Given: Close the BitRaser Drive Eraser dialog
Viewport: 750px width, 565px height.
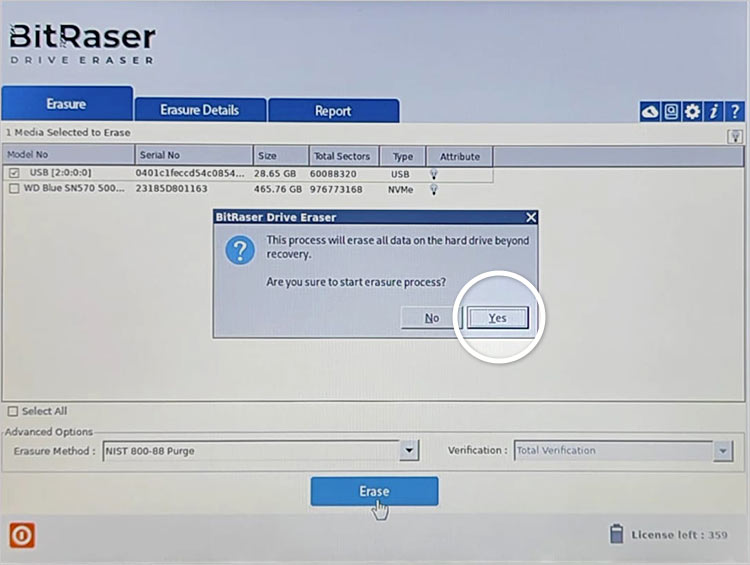Looking at the screenshot, I should coord(531,217).
